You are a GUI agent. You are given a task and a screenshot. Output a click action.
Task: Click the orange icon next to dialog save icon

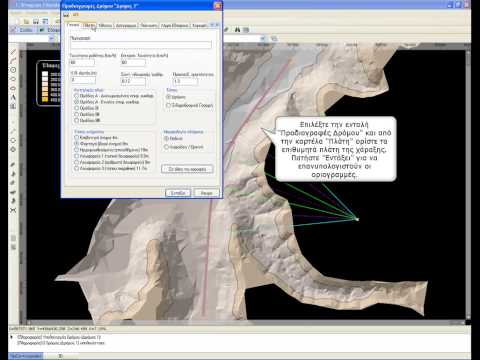[76, 15]
